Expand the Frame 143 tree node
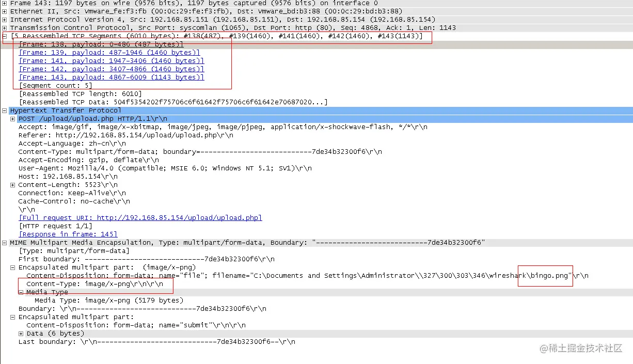633x364 pixels. coord(5,3)
